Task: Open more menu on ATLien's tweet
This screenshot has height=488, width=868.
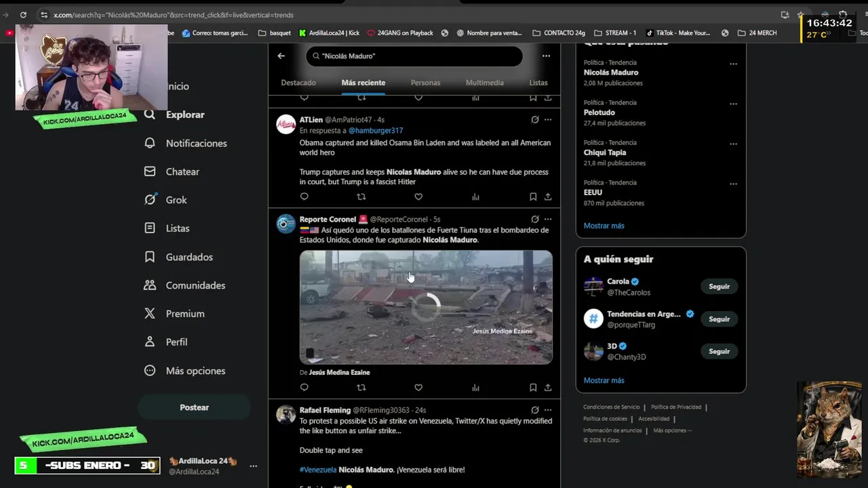Action: pos(548,120)
